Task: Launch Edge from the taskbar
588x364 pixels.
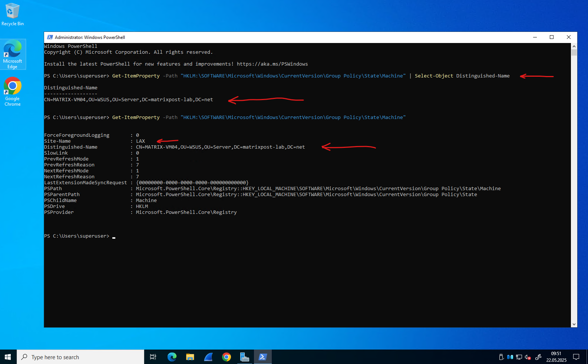Action: pyautogui.click(x=172, y=357)
